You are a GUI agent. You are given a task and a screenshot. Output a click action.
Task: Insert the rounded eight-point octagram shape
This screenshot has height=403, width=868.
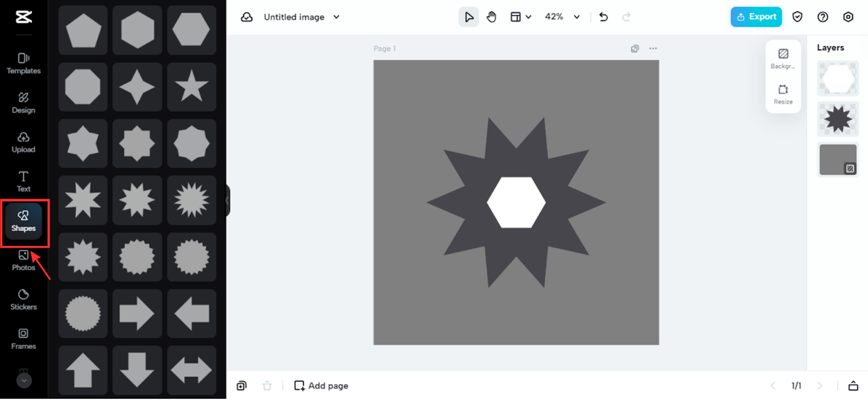[191, 144]
